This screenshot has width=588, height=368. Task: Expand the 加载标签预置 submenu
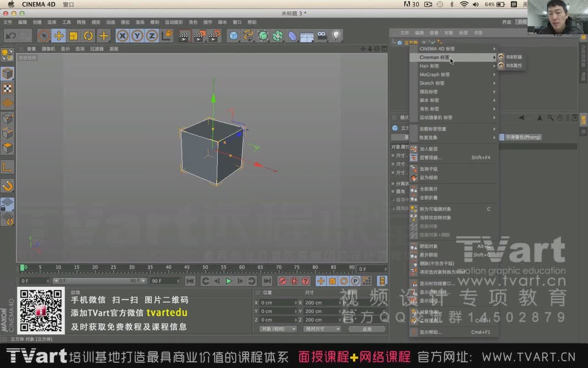click(x=454, y=129)
